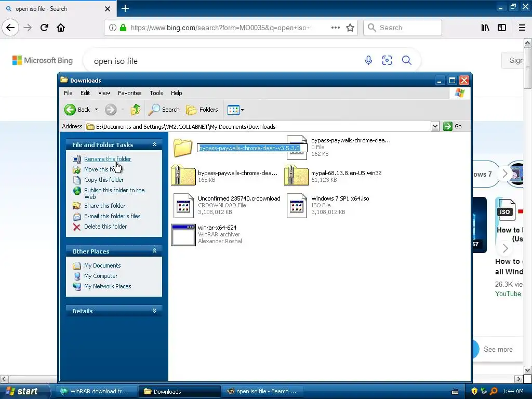This screenshot has height=399, width=532.
Task: Click the folder name rename text box
Action: pyautogui.click(x=252, y=148)
